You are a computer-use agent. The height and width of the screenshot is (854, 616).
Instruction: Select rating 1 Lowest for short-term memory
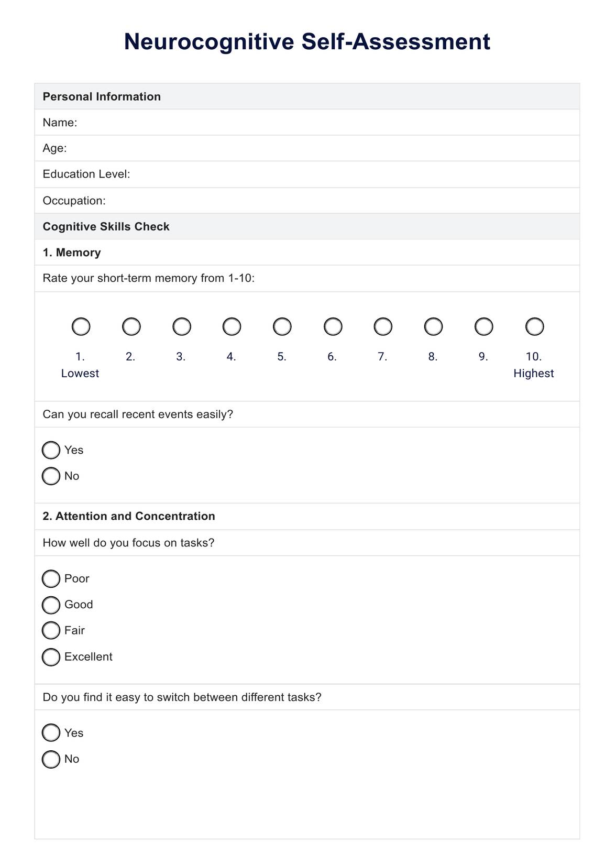(81, 327)
